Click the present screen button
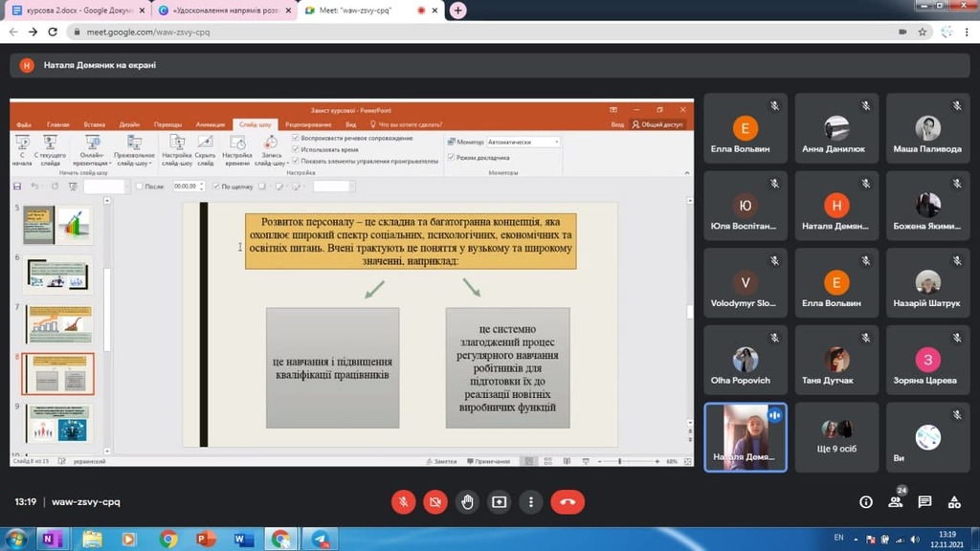 (x=499, y=501)
